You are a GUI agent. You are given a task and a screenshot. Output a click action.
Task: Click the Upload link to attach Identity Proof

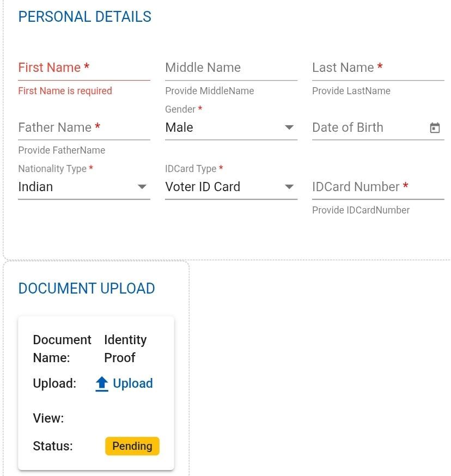coord(133,383)
